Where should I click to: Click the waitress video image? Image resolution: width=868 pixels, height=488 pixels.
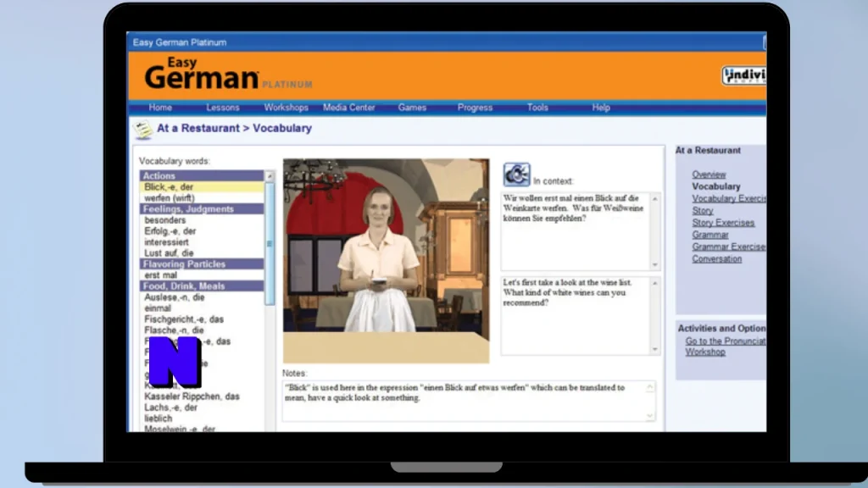point(386,261)
